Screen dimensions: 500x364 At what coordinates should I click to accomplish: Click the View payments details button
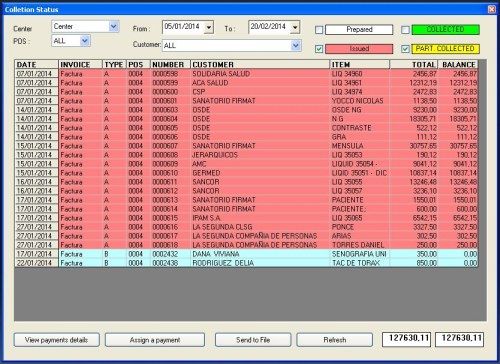(x=57, y=340)
